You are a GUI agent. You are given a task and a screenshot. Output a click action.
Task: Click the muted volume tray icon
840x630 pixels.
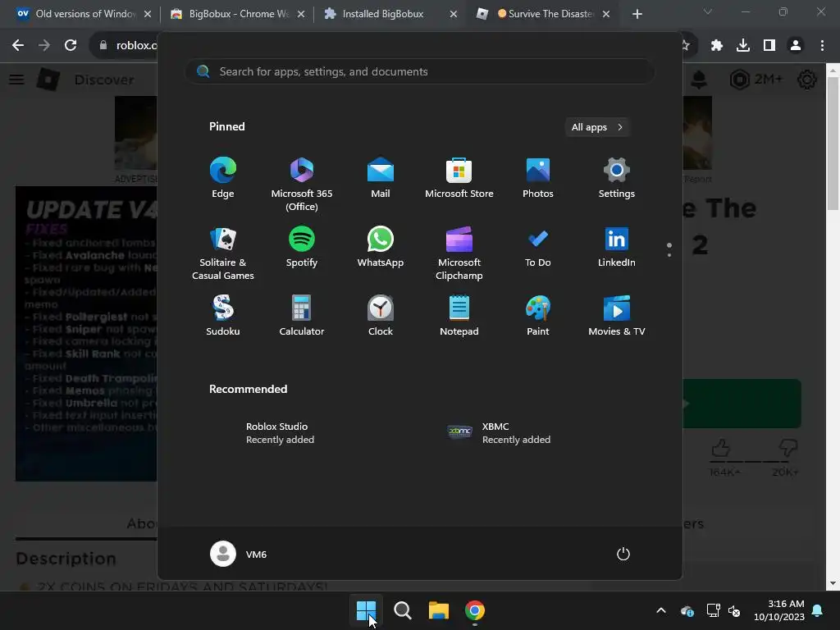coord(734,610)
